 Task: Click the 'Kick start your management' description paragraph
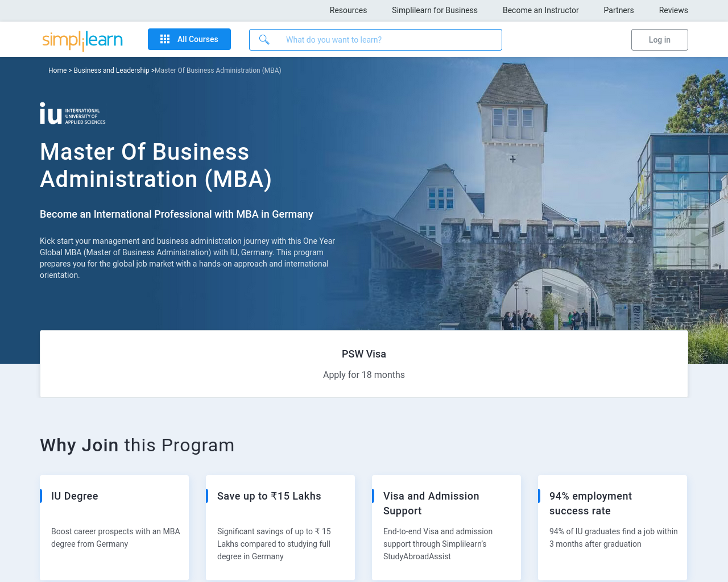[188, 258]
